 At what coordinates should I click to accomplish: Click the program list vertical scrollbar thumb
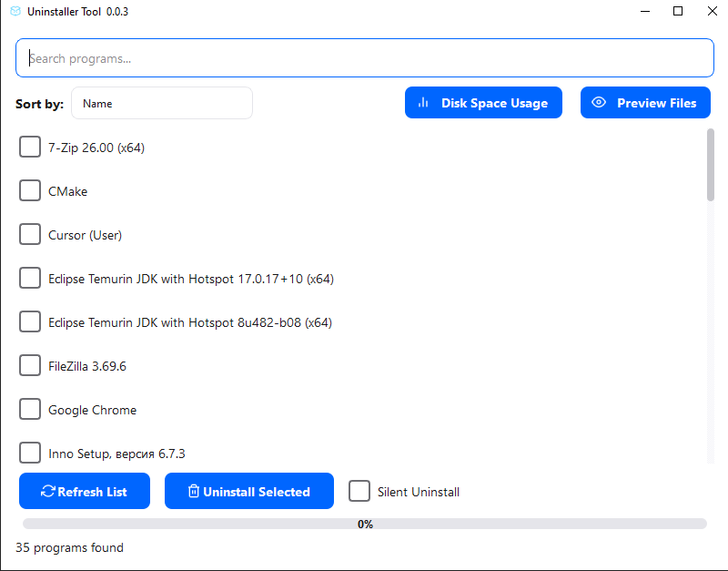(x=711, y=165)
